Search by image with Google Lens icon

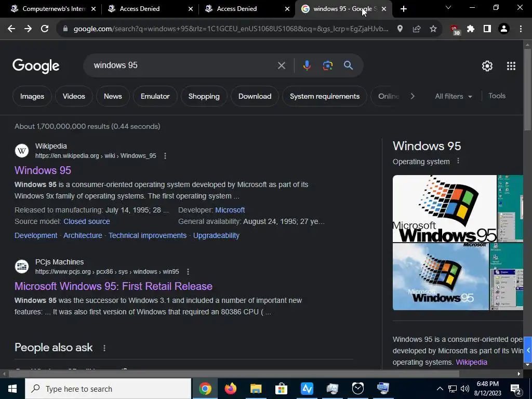pos(328,65)
